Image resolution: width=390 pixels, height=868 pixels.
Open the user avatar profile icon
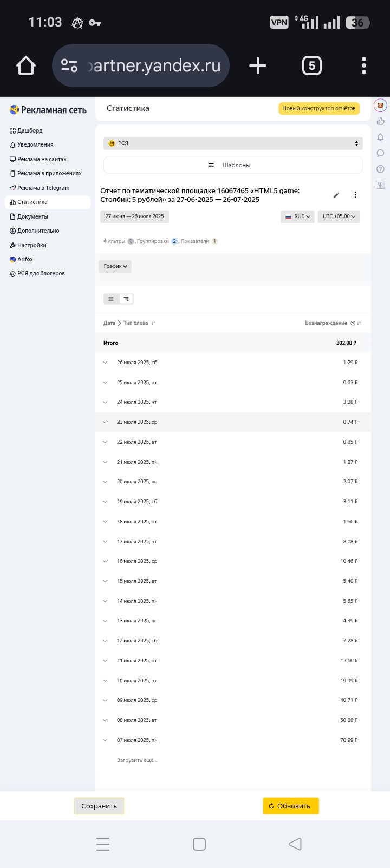380,105
